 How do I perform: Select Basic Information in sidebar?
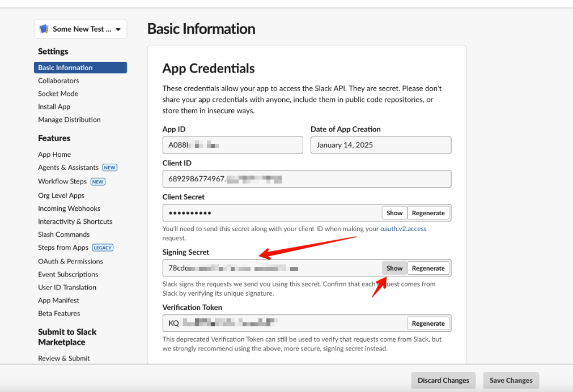point(65,67)
